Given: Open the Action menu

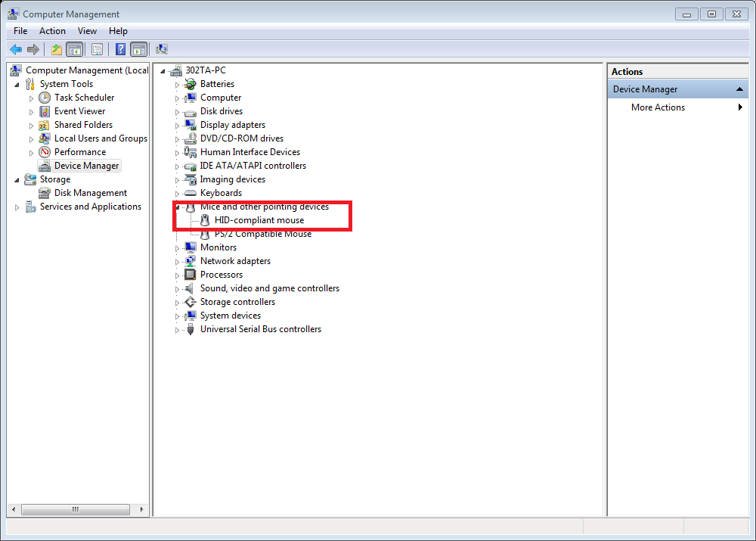Looking at the screenshot, I should click(52, 31).
